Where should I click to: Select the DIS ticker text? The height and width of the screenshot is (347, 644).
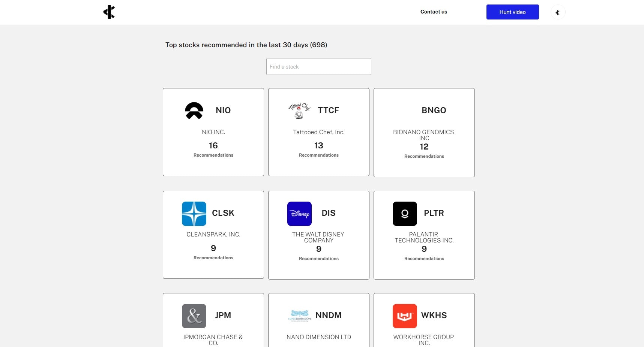329,213
